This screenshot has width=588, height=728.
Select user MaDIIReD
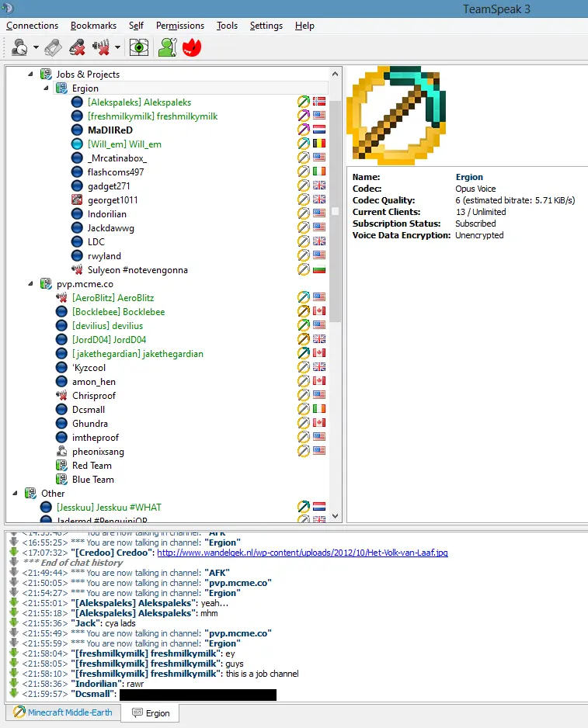click(x=110, y=130)
